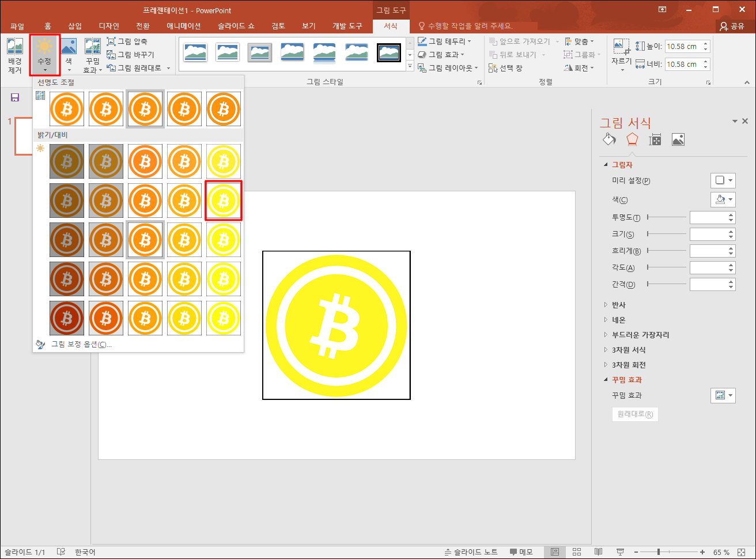Click the 원래대로 (Reset) button
The image size is (756, 559).
pos(635,414)
